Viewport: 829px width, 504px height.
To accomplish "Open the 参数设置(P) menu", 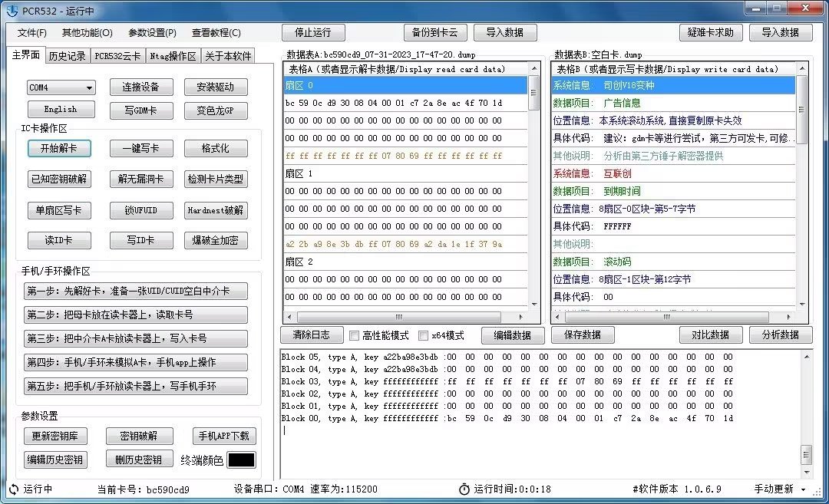I will [x=152, y=33].
